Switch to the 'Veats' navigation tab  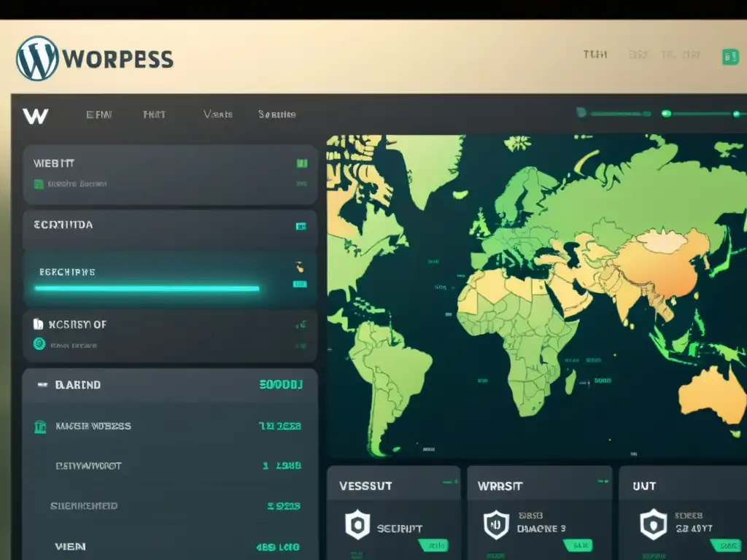tap(217, 114)
